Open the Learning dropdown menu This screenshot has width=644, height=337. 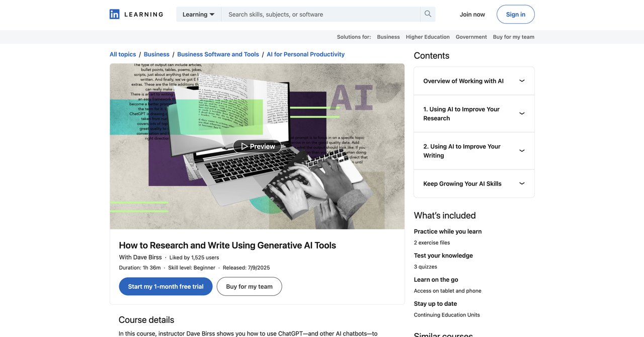pyautogui.click(x=199, y=14)
